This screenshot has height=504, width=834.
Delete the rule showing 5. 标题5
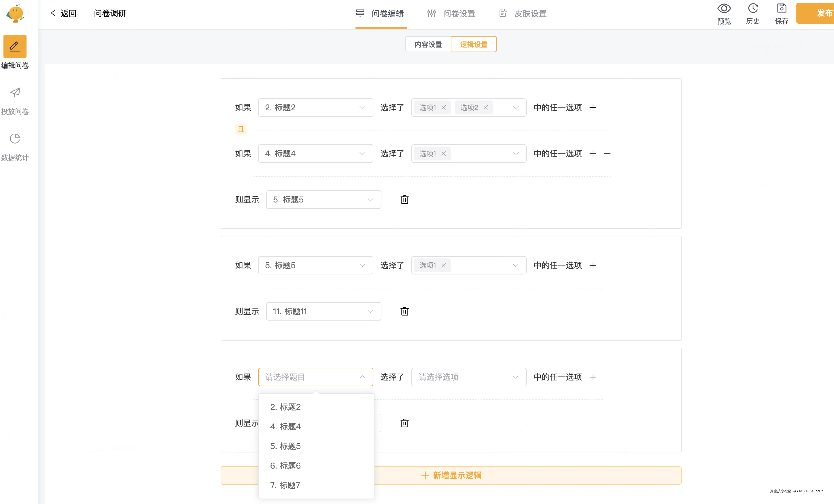[404, 200]
